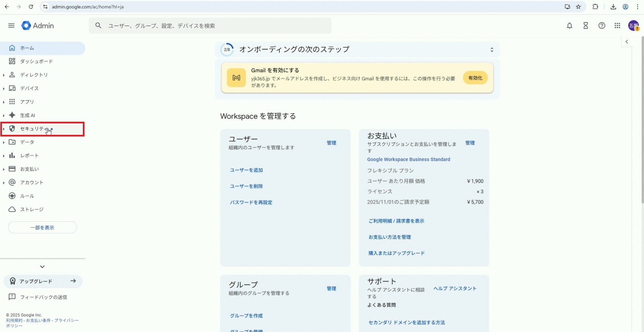Click the hourglass tasks icon

[586, 26]
